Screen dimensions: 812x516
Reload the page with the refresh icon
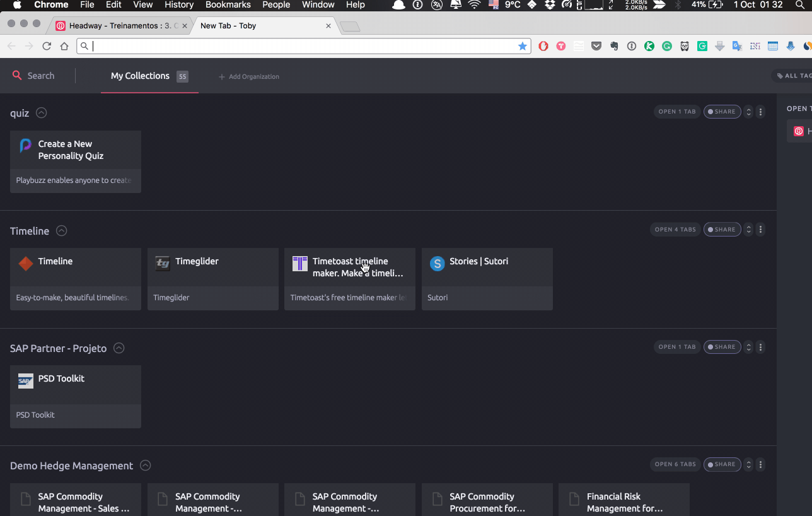click(x=47, y=46)
